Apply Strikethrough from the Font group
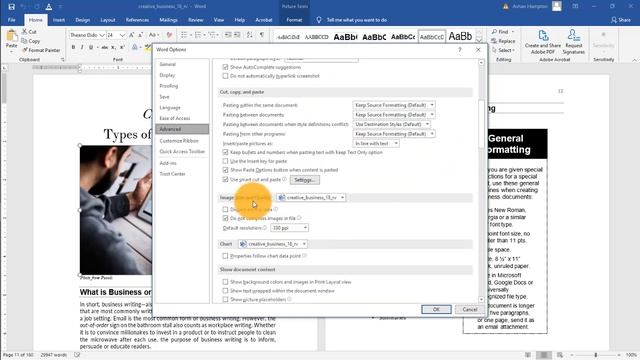Viewport: 640px width, 360px height. (104, 47)
